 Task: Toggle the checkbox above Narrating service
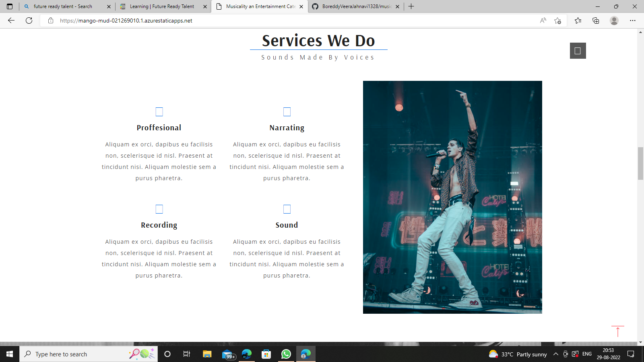(x=287, y=111)
